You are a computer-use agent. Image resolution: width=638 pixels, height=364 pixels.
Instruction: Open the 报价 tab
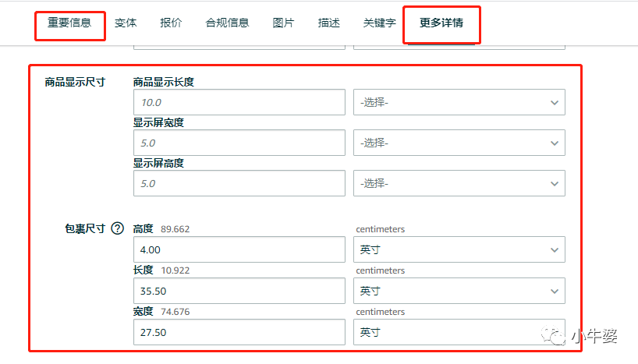click(x=171, y=23)
